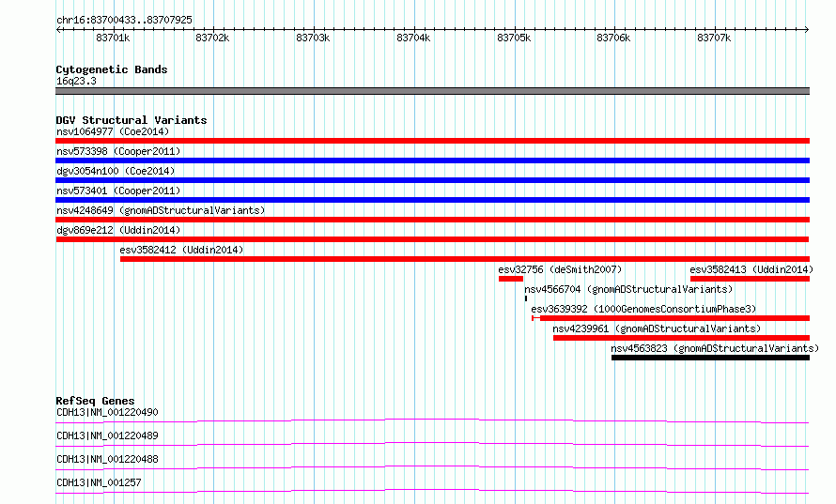
Task: Click the chr16:83700433..83707925 coordinate text
Action: (x=124, y=21)
